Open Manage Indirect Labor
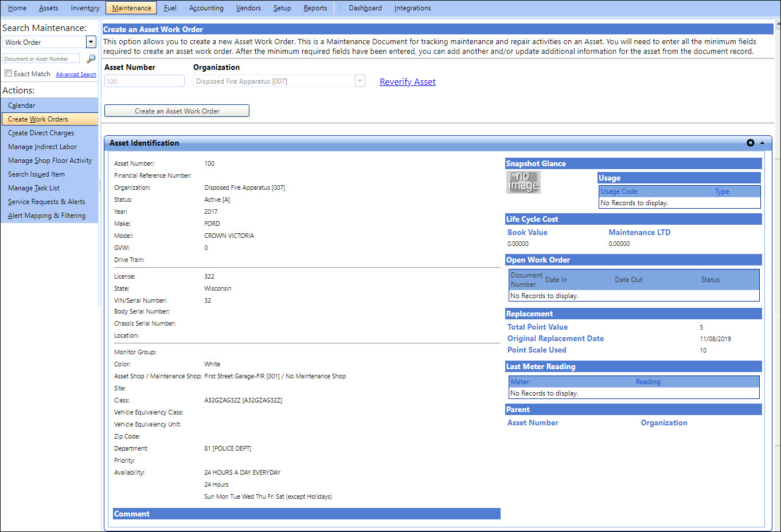The image size is (781, 532). (x=49, y=147)
